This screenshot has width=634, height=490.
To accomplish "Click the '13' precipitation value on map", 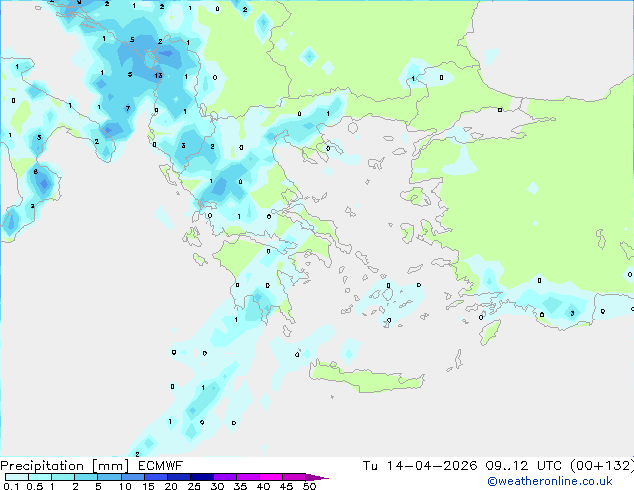I will pyautogui.click(x=158, y=76).
